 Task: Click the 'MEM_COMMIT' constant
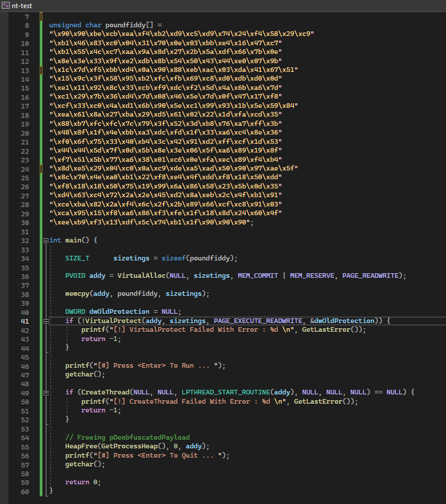[x=258, y=275]
